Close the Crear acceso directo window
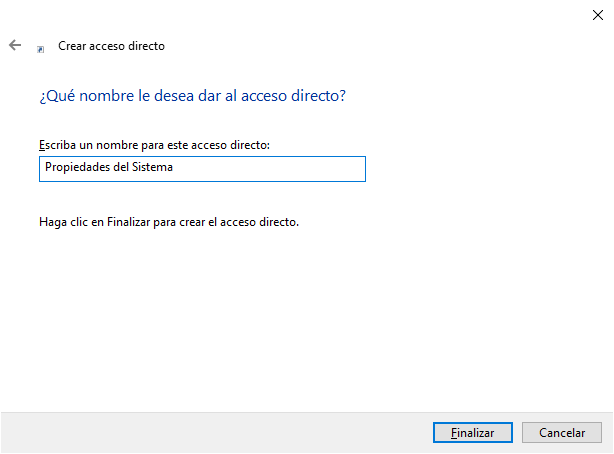Image resolution: width=614 pixels, height=454 pixels. coord(596,14)
